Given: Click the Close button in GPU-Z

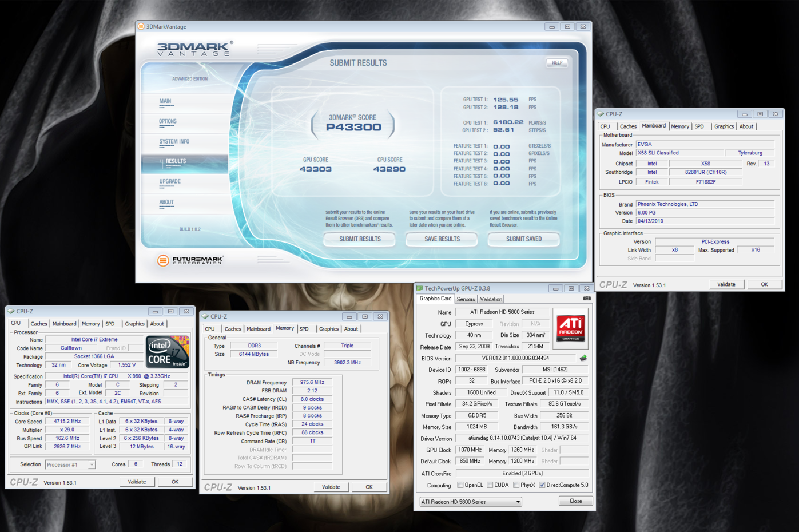Looking at the screenshot, I should pos(575,501).
